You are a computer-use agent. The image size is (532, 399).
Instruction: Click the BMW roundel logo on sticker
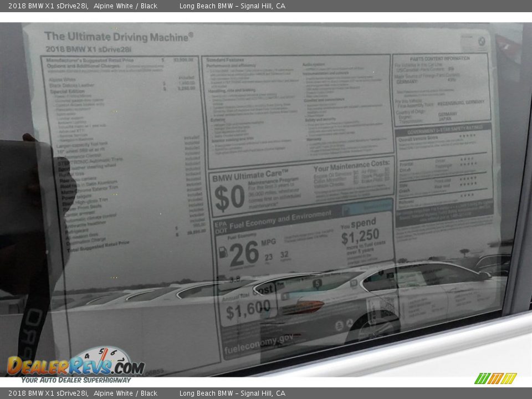pyautogui.click(x=482, y=40)
